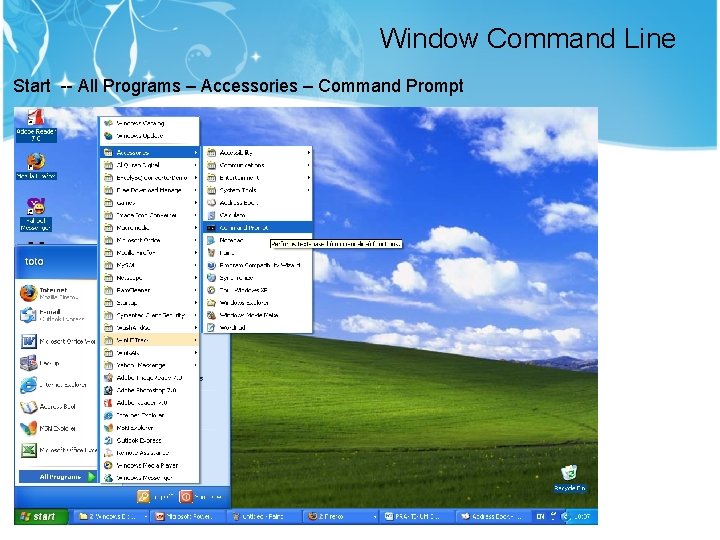The image size is (720, 540).
Task: Expand the Symantec Client Security folder
Action: pyautogui.click(x=150, y=315)
